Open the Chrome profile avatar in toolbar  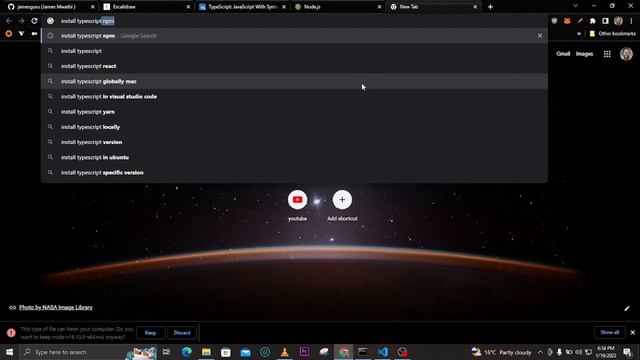pos(618,21)
